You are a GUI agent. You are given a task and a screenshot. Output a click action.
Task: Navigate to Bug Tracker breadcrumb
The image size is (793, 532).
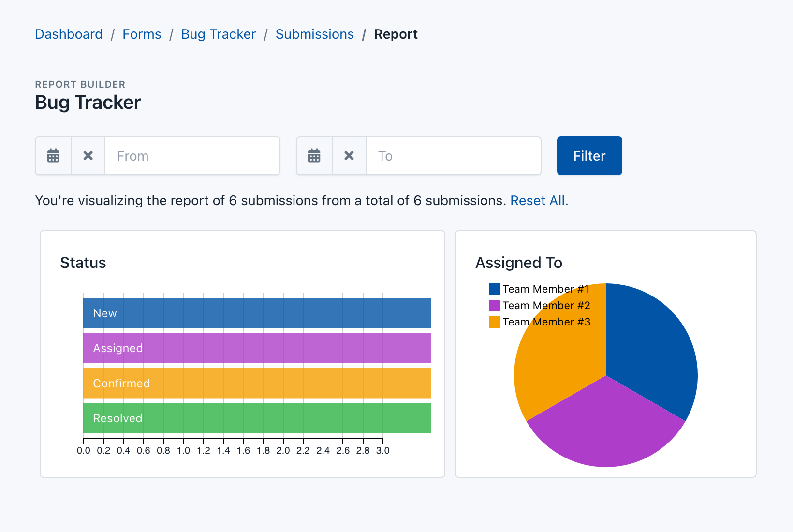pos(218,34)
